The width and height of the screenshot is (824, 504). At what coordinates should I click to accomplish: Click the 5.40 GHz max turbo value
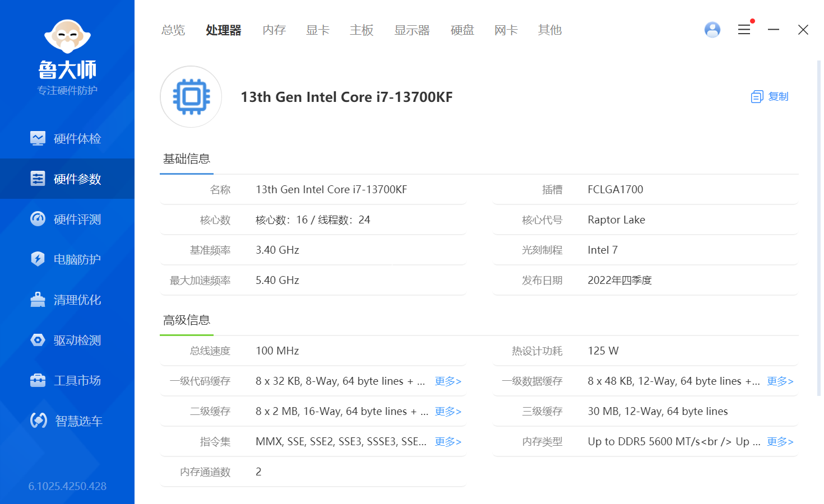click(x=277, y=281)
